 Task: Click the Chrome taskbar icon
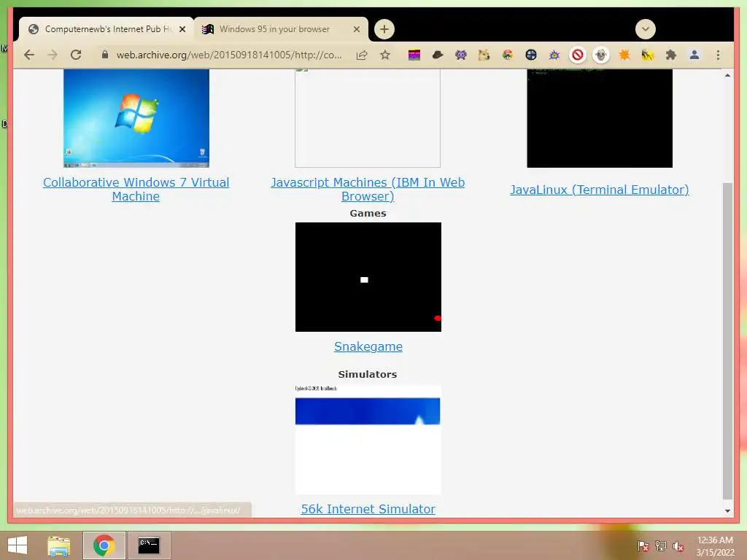[x=104, y=545]
